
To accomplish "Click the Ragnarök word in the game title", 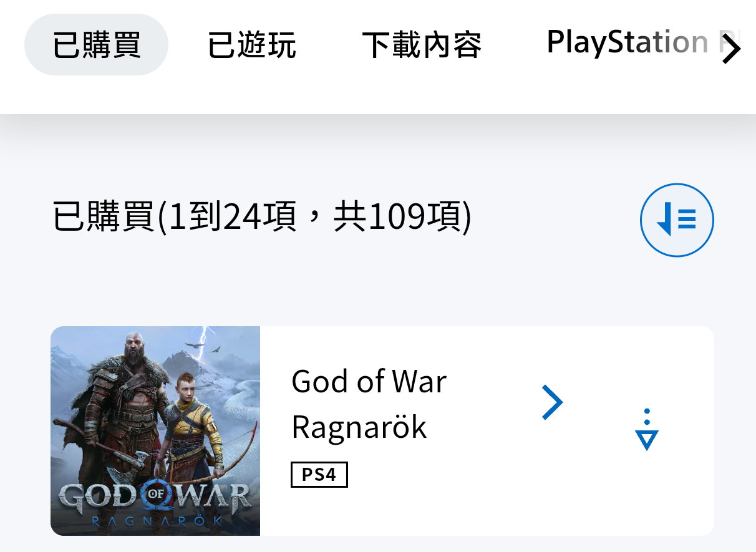I will [359, 427].
